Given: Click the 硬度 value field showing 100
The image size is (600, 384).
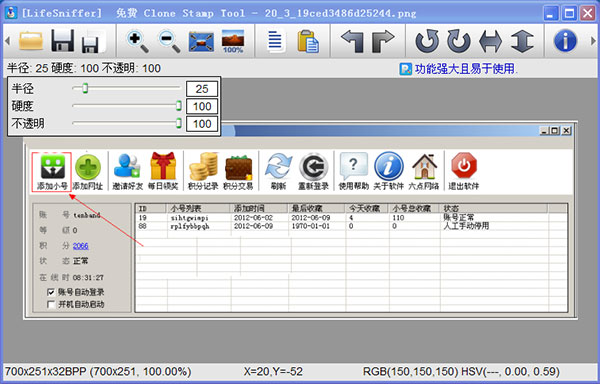Looking at the screenshot, I should 202,106.
